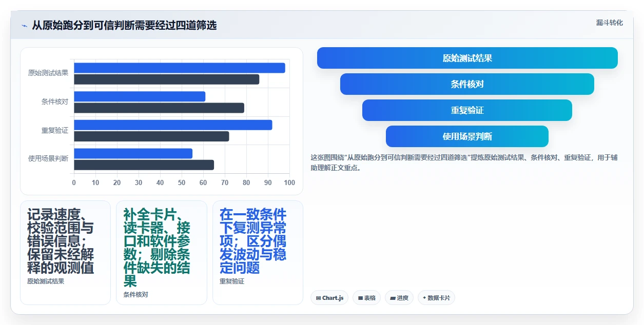
Task: Click the dark bar for 条件核对
Action: 159,108
